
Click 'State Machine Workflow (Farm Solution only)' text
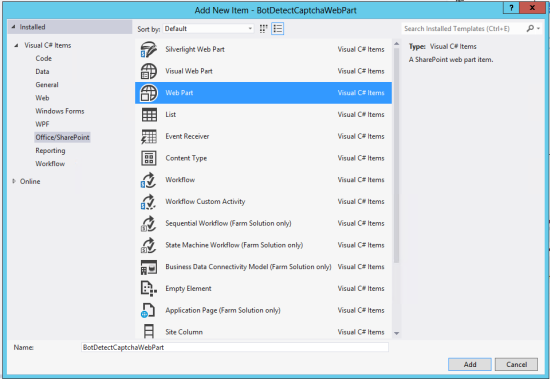[x=234, y=245]
